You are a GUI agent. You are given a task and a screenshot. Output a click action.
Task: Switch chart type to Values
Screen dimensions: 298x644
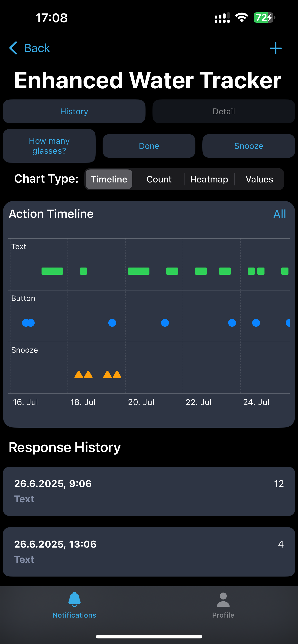pyautogui.click(x=259, y=179)
